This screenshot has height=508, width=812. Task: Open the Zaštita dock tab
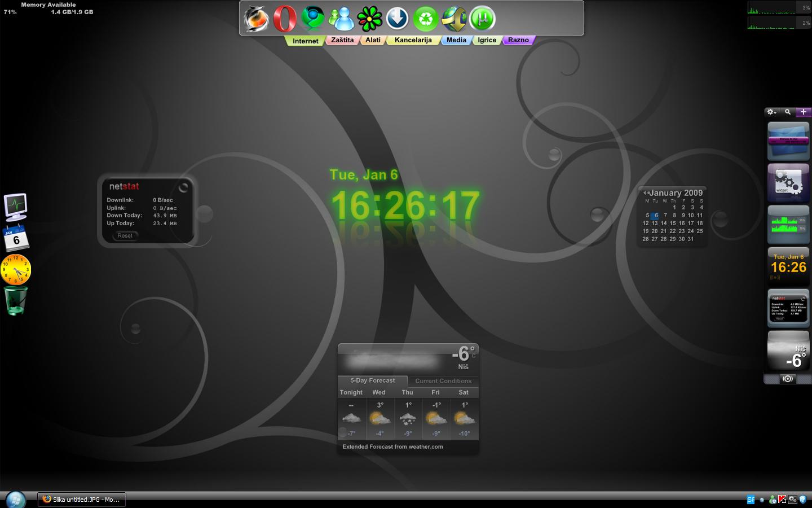pyautogui.click(x=342, y=40)
